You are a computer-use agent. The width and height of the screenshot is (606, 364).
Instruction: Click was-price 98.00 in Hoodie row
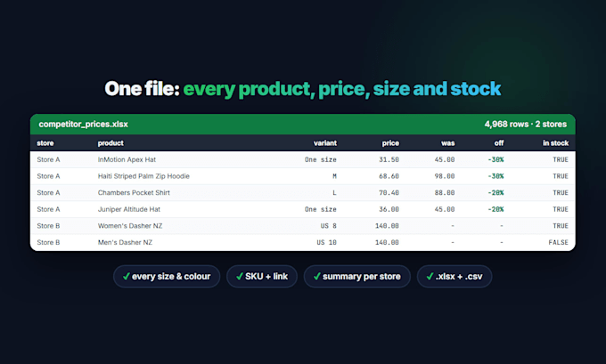[445, 176]
